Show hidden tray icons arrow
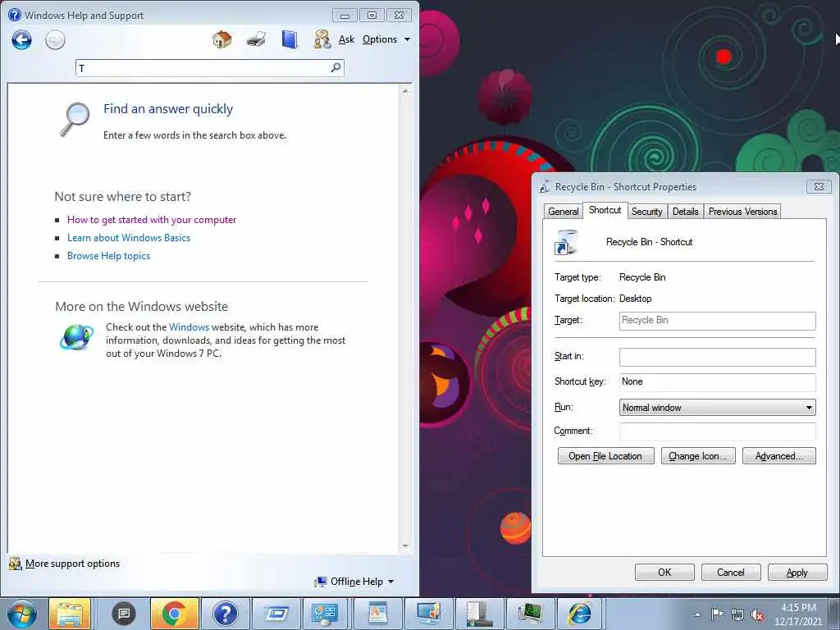The image size is (840, 630). [697, 614]
